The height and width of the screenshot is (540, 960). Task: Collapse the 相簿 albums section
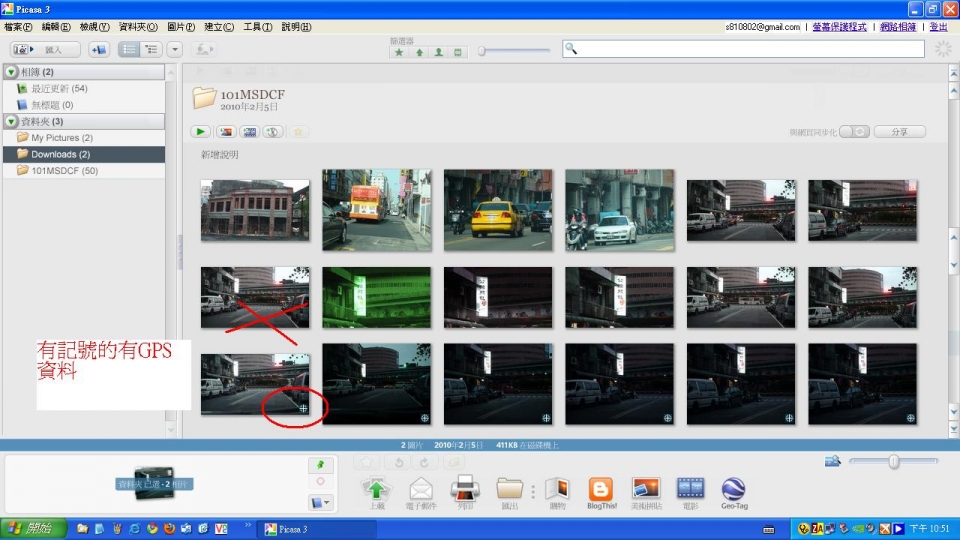(11, 72)
